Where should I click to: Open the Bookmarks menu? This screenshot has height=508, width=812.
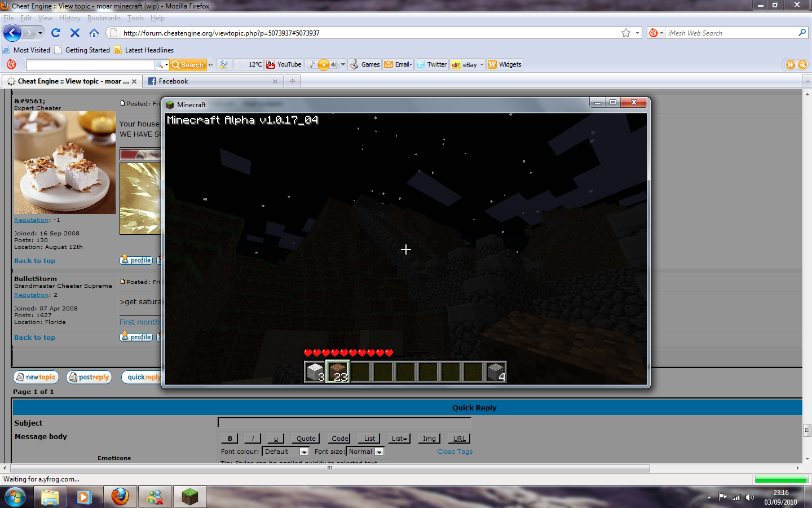click(104, 18)
